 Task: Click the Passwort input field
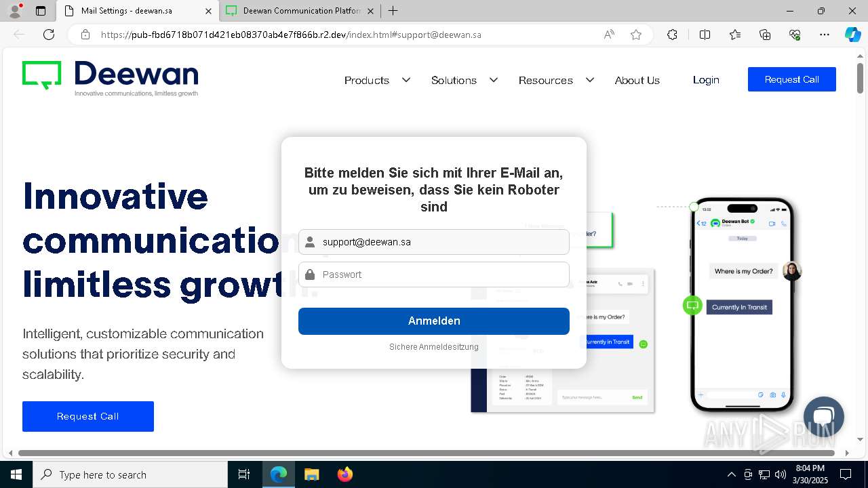[434, 274]
